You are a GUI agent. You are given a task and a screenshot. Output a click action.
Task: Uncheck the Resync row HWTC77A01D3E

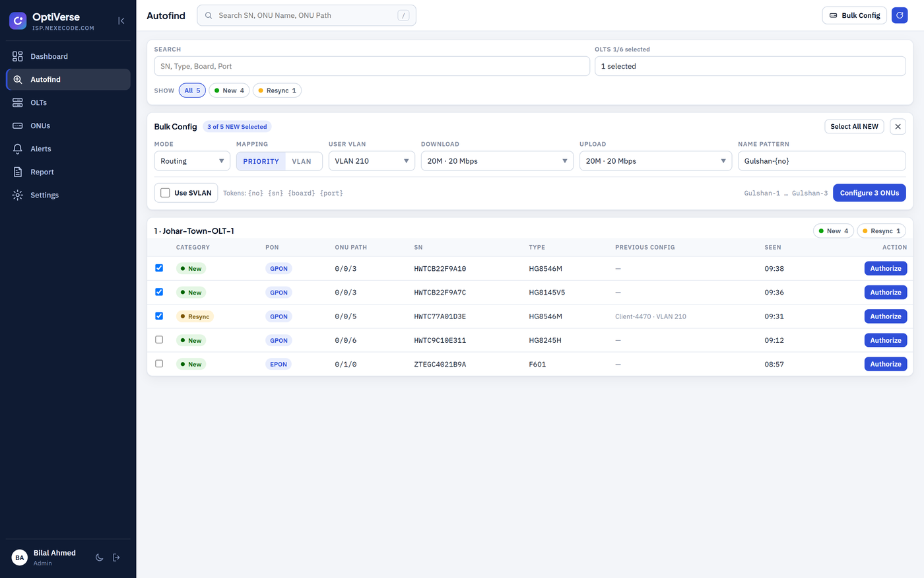159,316
